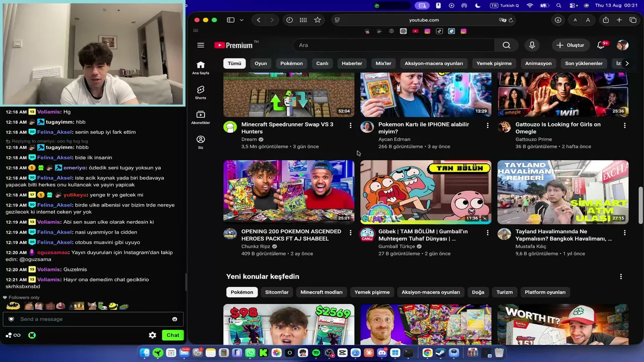
Task: Open options for OPENING 200 POKEMON video
Action: pos(351,233)
